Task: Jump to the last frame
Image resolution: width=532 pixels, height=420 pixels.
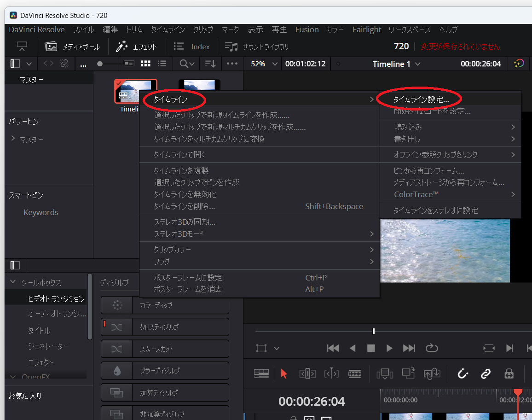Action: (409, 348)
